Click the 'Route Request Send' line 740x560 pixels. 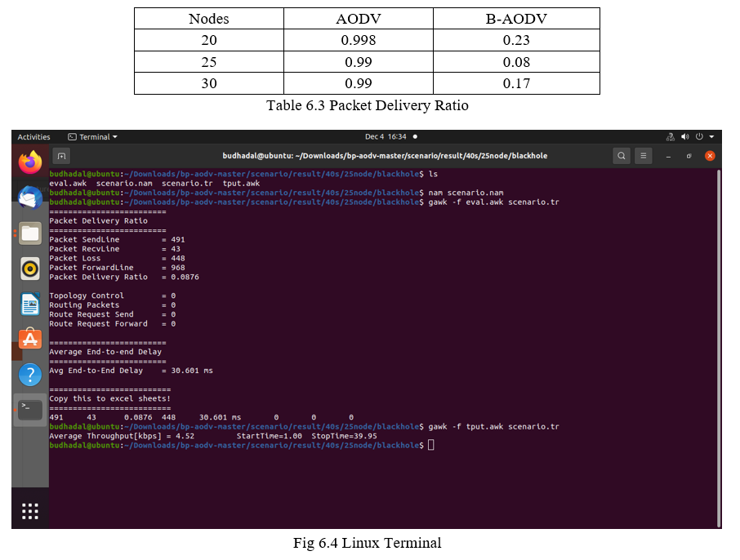coord(113,314)
